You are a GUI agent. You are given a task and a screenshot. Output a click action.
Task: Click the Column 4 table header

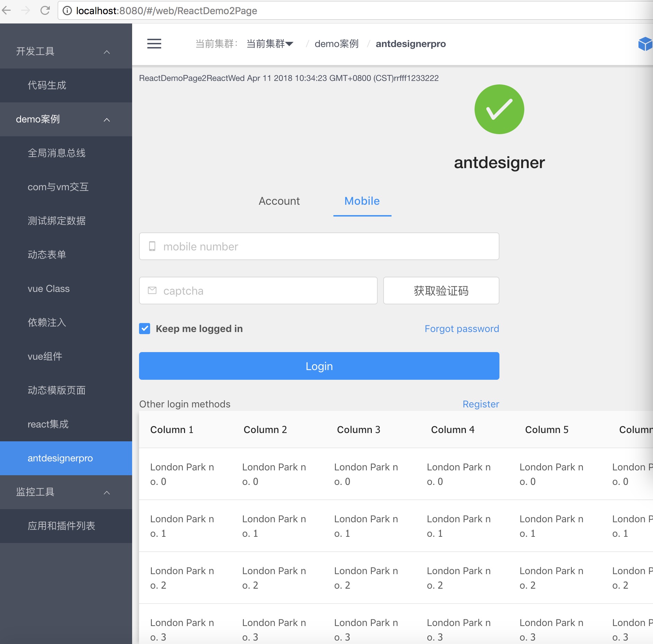point(453,430)
